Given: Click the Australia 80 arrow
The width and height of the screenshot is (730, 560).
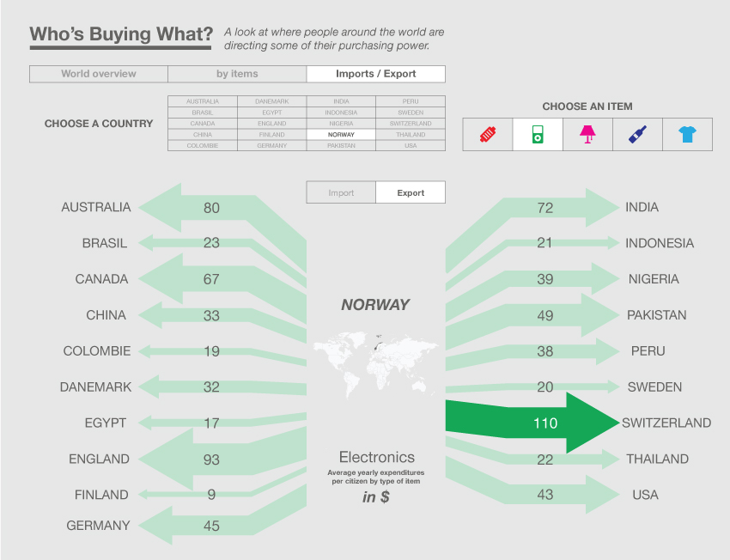Looking at the screenshot, I should click(x=211, y=207).
